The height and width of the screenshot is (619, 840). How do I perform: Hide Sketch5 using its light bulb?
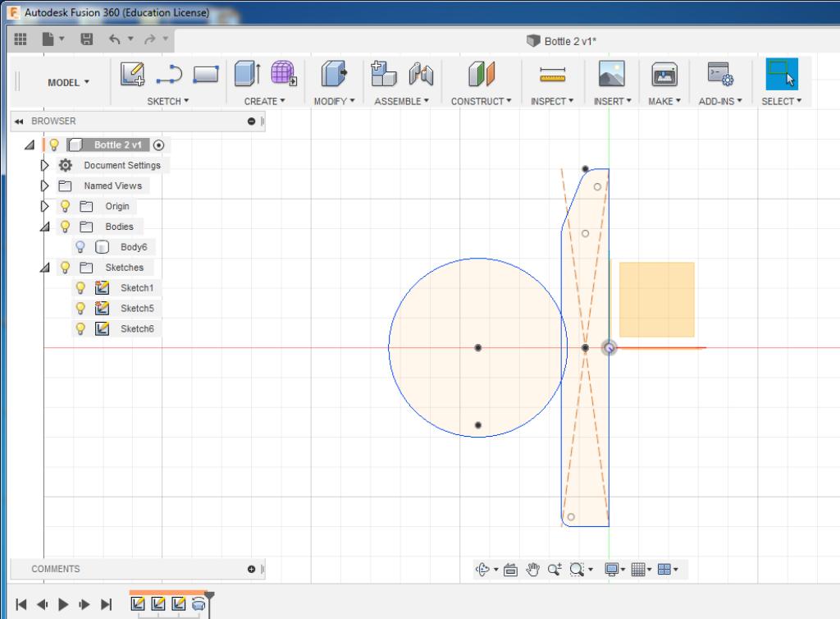coord(80,309)
